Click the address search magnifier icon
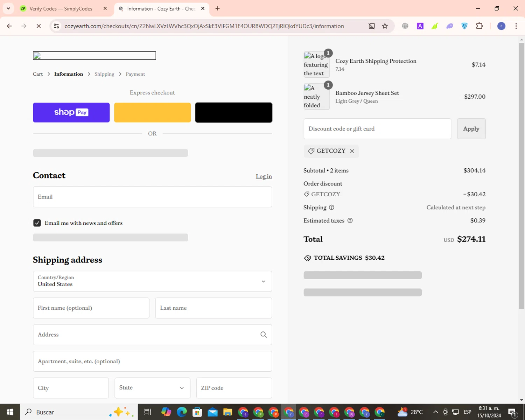The image size is (525, 420). [x=264, y=335]
